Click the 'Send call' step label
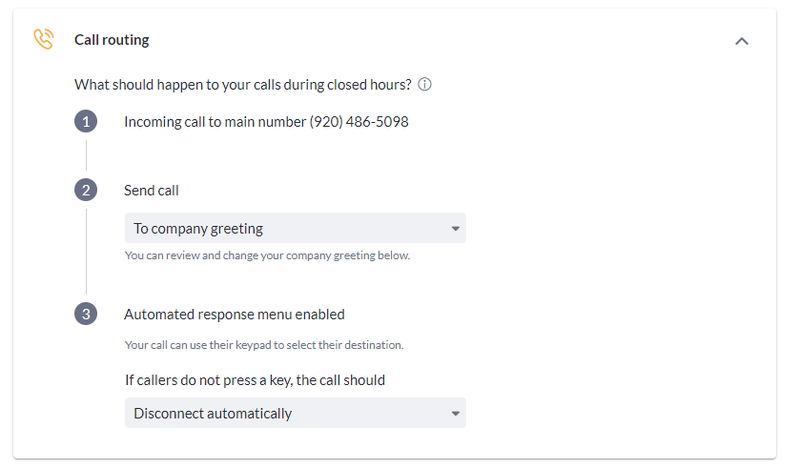This screenshot has width=800, height=468. click(x=152, y=190)
